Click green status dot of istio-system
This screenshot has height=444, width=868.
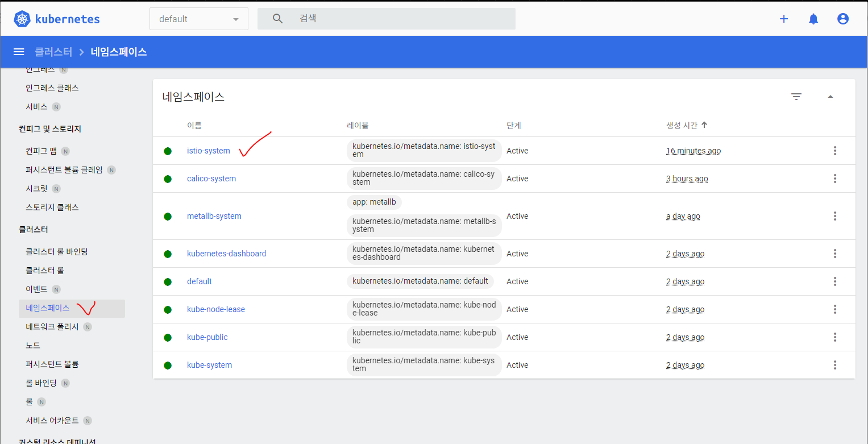tap(168, 151)
